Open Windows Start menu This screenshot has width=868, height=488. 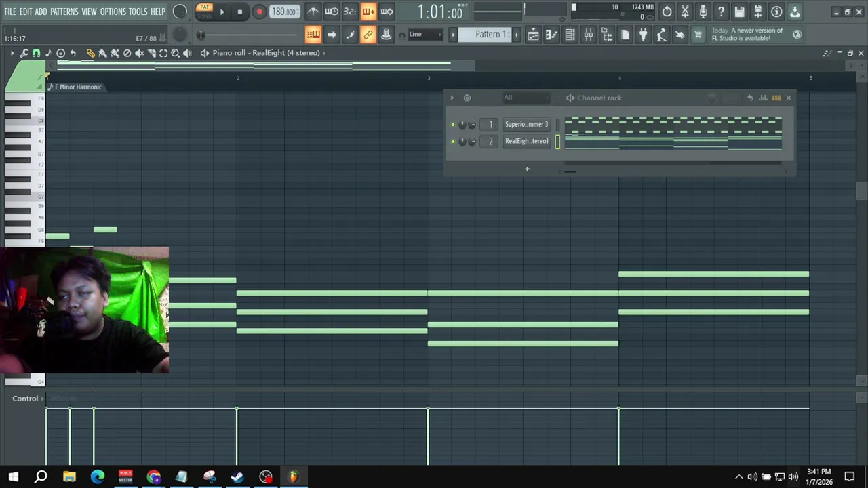(13, 476)
